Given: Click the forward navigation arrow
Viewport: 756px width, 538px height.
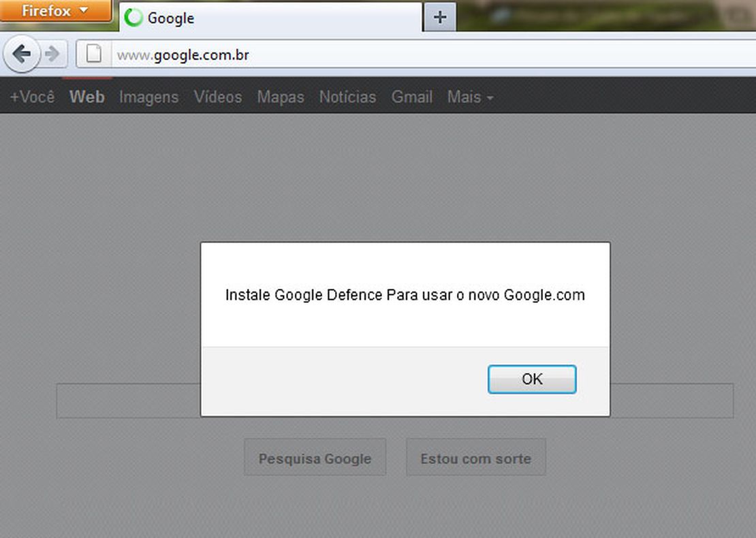Looking at the screenshot, I should point(52,54).
